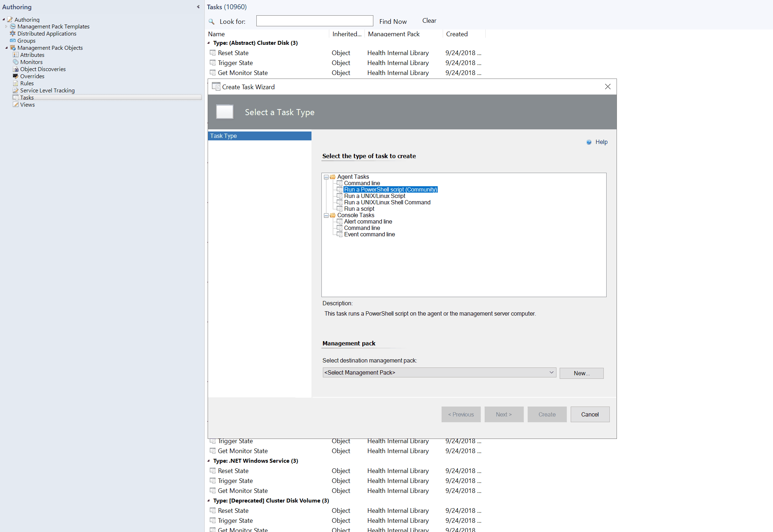This screenshot has height=532, width=773.
Task: Click the Look for search field
Action: tap(314, 21)
